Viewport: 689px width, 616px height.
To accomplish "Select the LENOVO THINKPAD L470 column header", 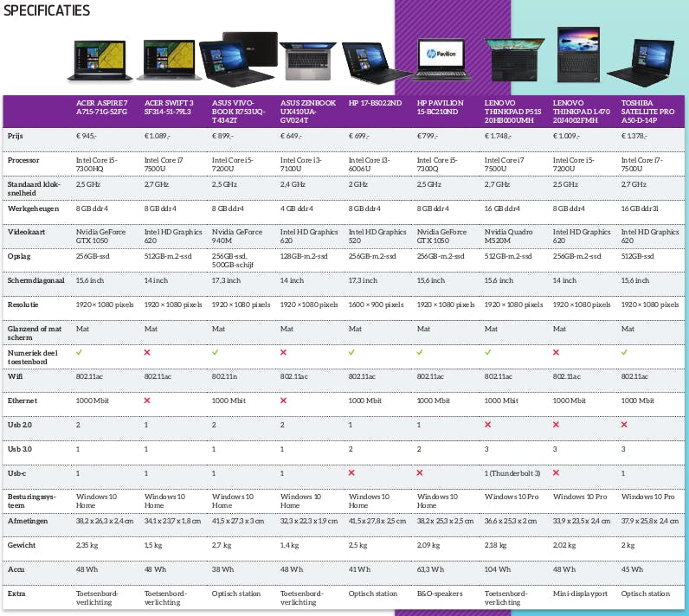I will pyautogui.click(x=582, y=112).
